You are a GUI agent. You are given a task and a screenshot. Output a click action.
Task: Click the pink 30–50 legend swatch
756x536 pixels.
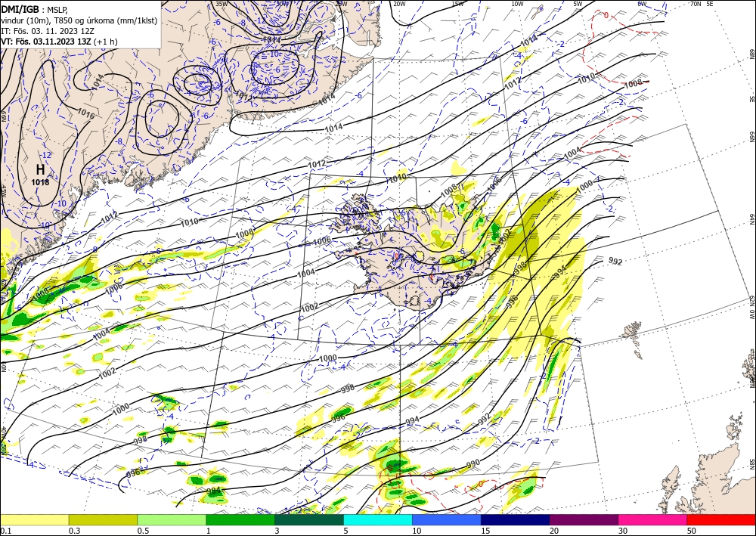653,519
